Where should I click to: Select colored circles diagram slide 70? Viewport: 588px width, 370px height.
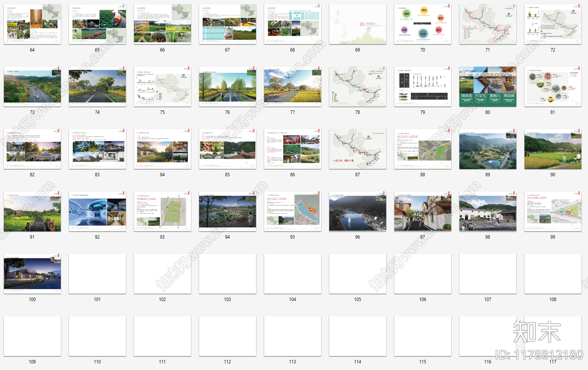point(423,24)
